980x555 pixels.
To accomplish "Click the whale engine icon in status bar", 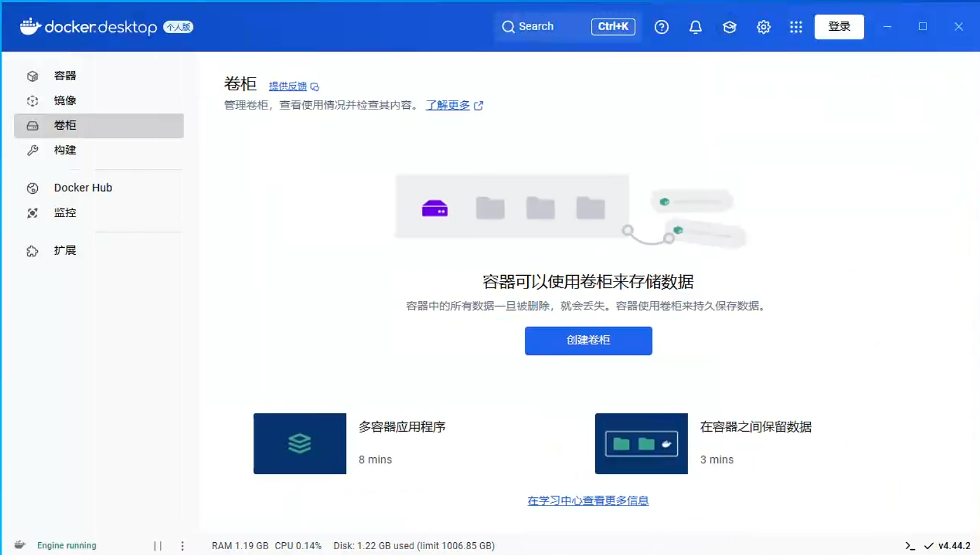I will pos(20,545).
